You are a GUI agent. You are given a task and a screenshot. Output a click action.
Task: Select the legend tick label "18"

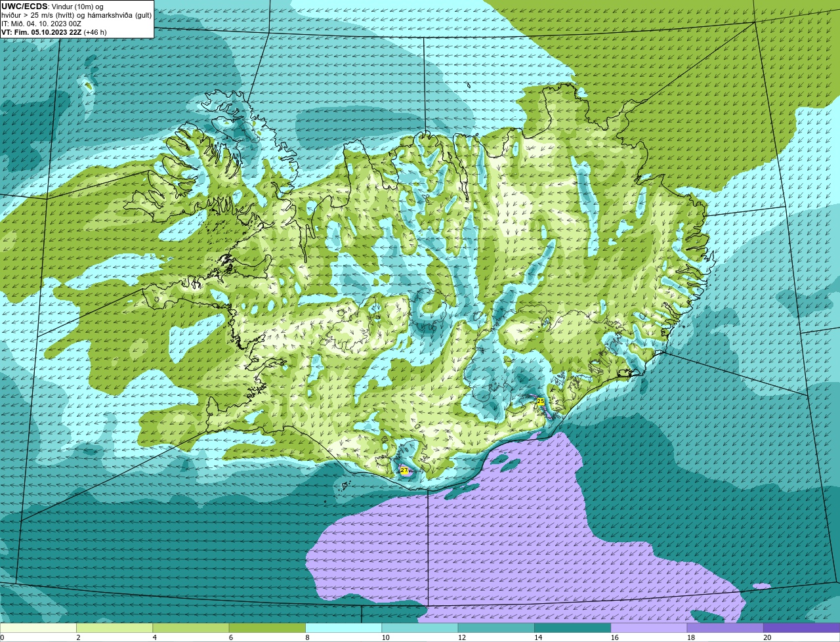[690, 637]
